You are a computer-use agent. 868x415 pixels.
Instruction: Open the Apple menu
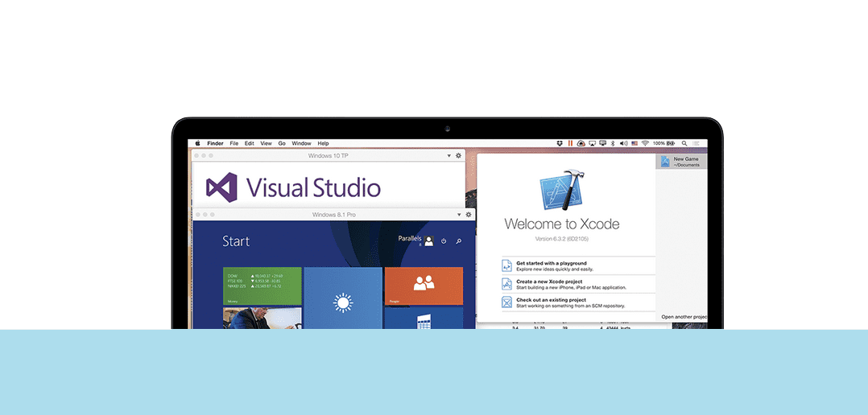[197, 143]
